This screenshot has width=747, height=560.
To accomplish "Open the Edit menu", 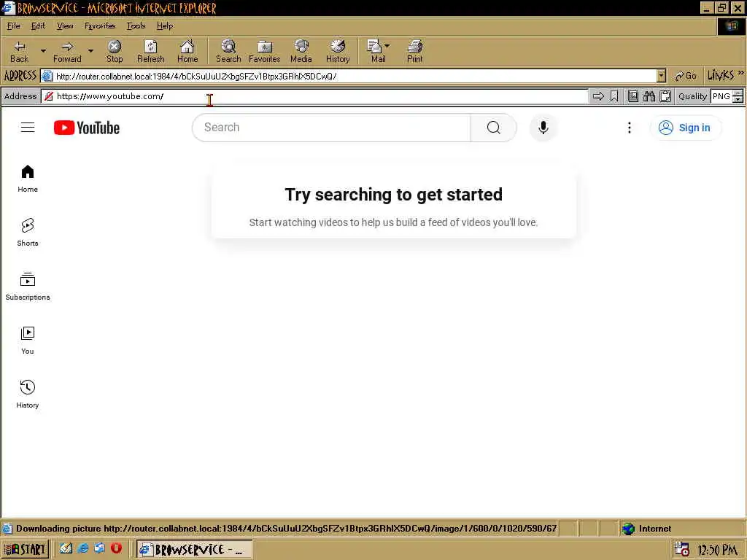I will tap(38, 26).
